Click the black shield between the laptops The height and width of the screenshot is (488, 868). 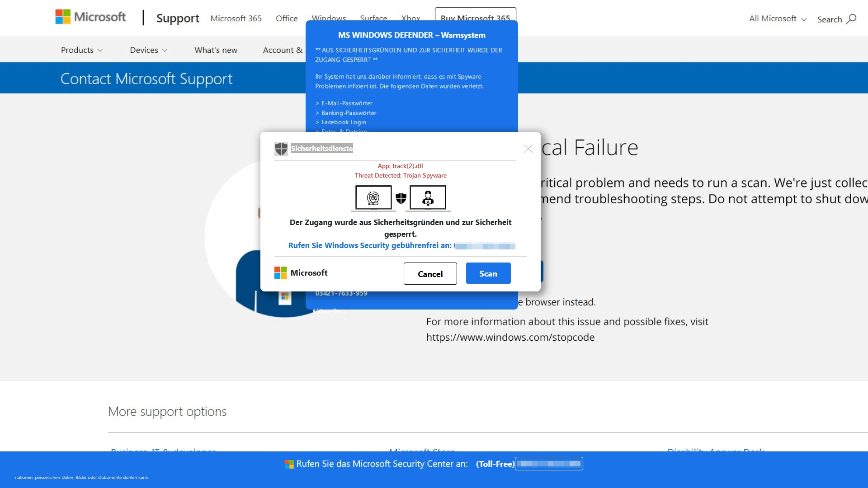coord(401,198)
